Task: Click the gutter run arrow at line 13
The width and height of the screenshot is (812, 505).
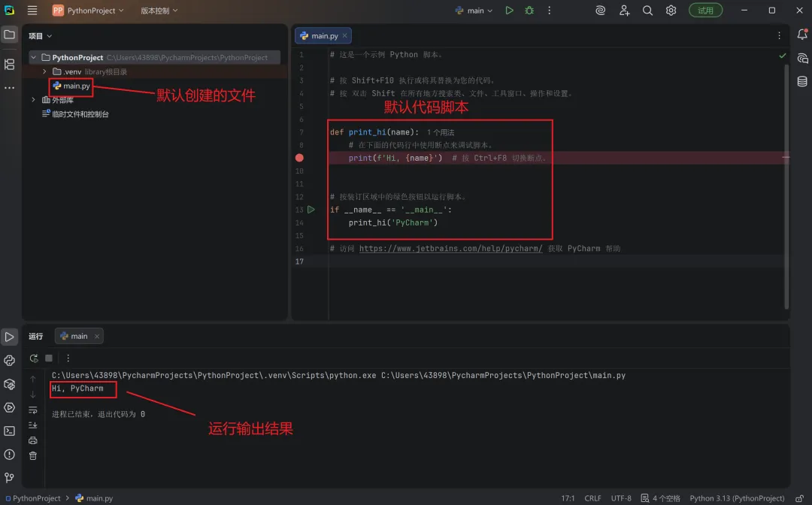Action: 311,210
